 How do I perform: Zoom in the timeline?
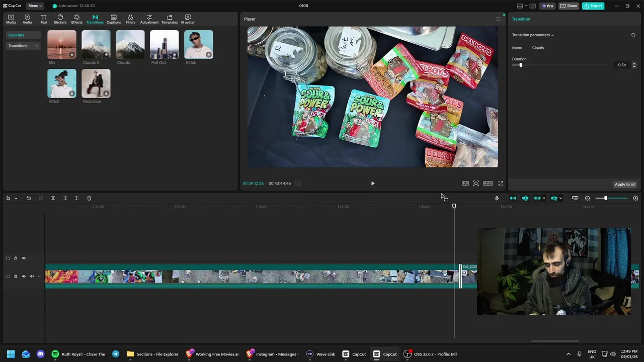(x=635, y=198)
